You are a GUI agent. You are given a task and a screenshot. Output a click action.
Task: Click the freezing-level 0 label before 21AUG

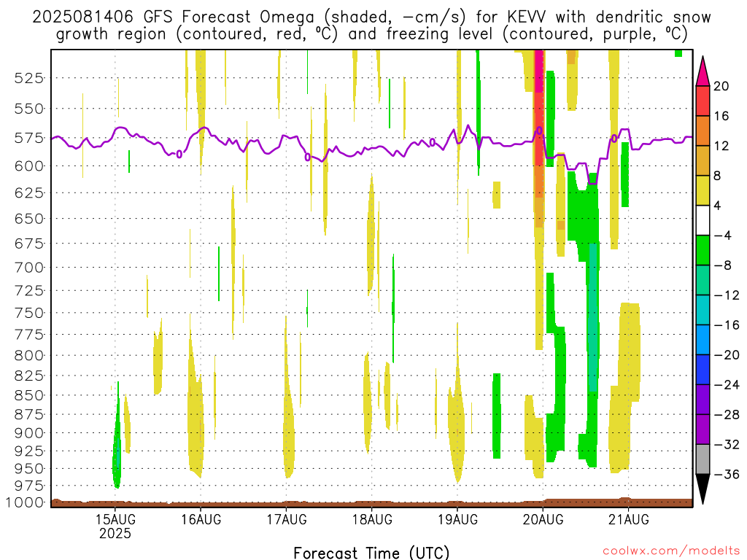coord(614,139)
